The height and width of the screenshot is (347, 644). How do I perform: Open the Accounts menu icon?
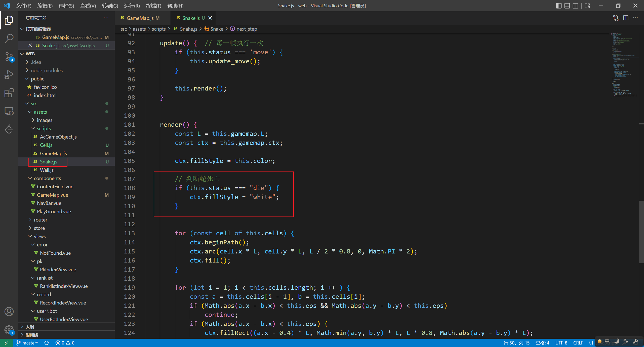coord(9,312)
